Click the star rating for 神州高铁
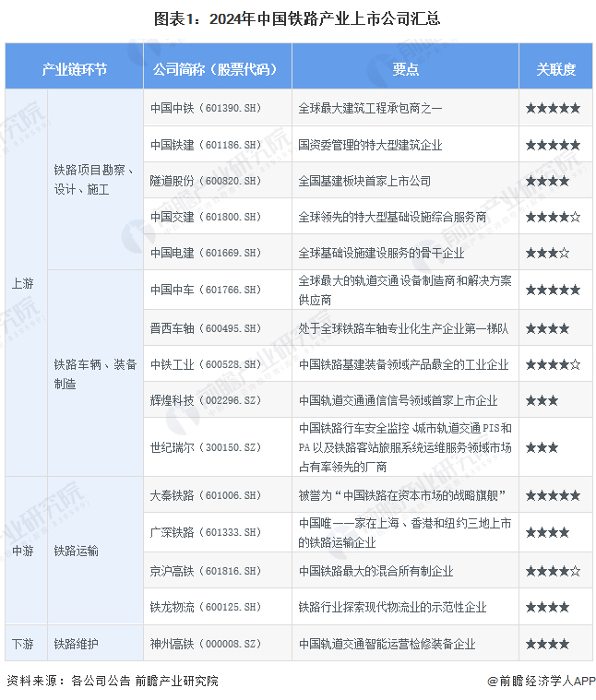 click(x=547, y=644)
